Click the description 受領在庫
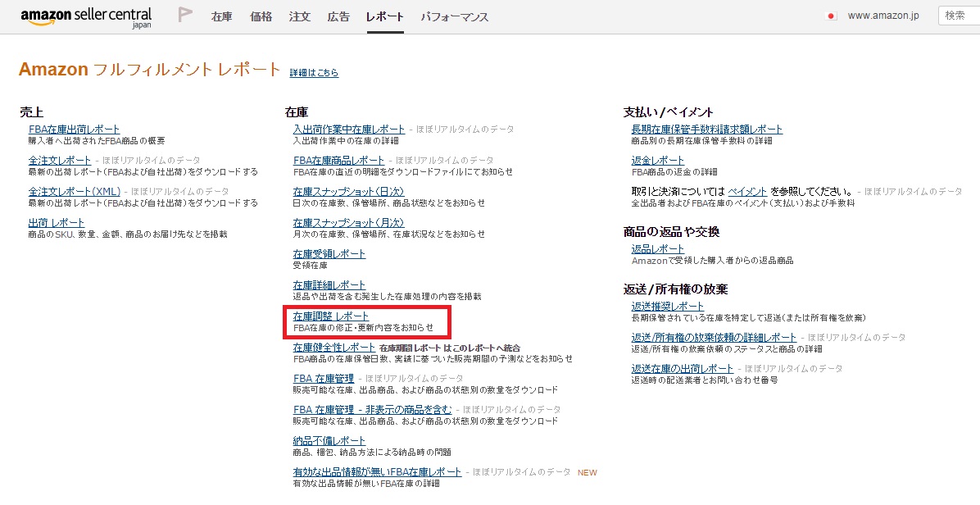The image size is (980, 505). (310, 266)
